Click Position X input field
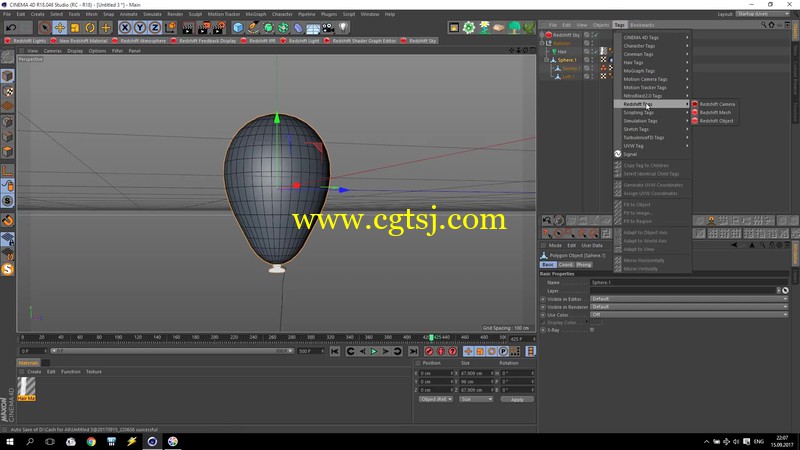800x450 pixels. (x=436, y=373)
